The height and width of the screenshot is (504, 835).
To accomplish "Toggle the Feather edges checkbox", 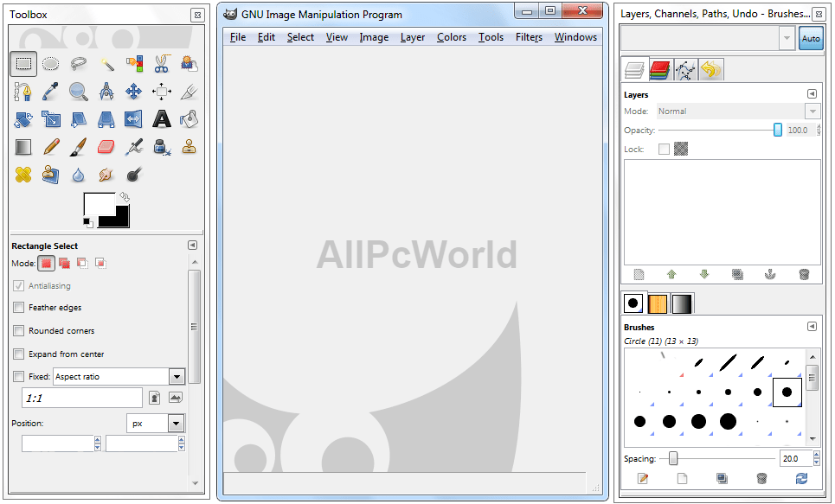I will (x=19, y=308).
